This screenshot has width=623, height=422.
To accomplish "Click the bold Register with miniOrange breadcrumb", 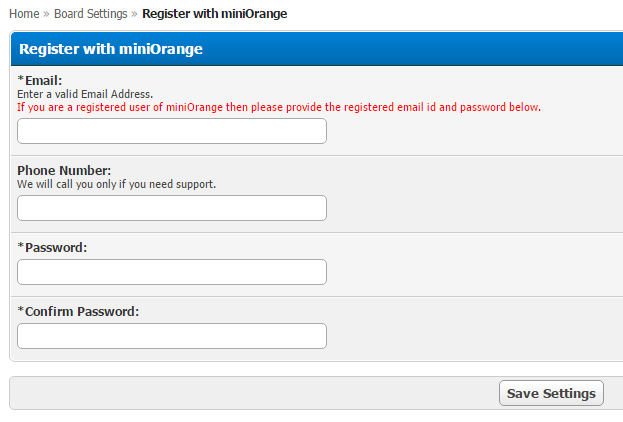I will click(x=214, y=14).
